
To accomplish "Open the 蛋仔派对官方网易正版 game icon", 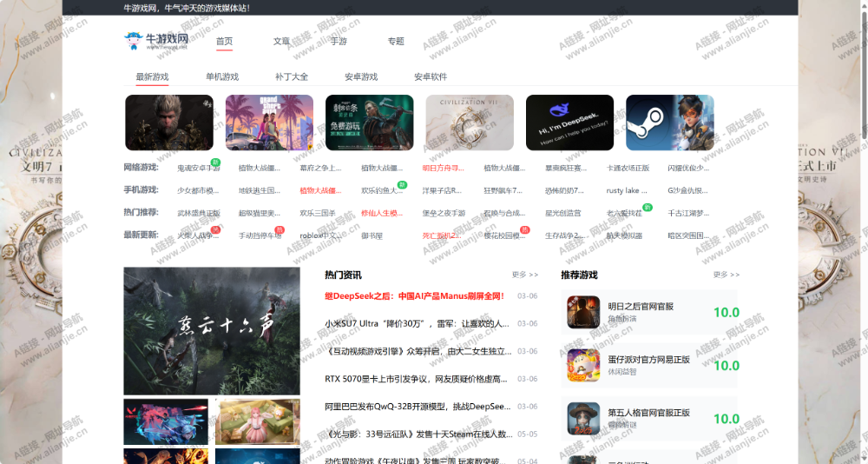I will point(583,365).
